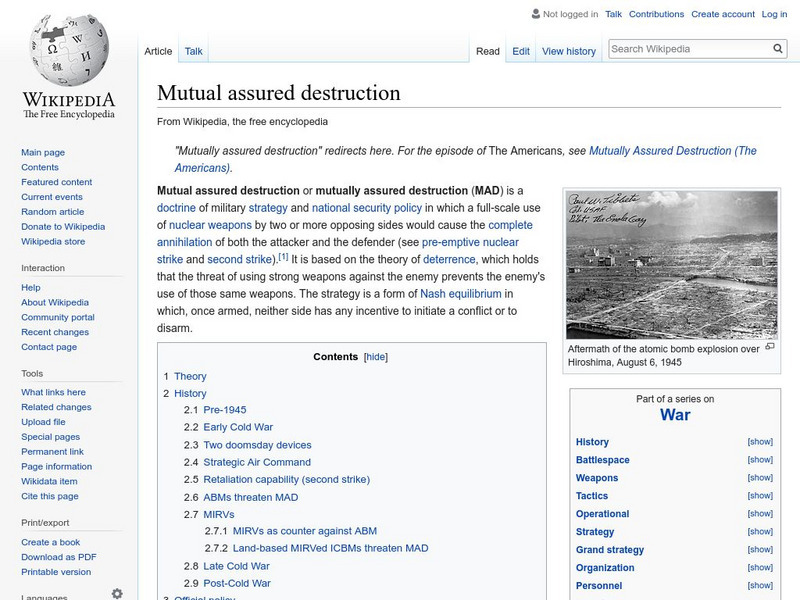
Task: Expand Grand strategy via show link
Action: click(x=760, y=549)
